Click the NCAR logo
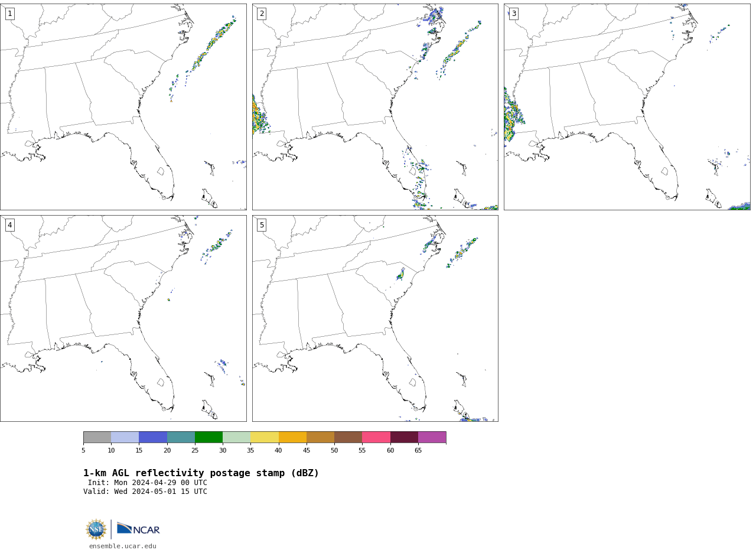 point(138,529)
